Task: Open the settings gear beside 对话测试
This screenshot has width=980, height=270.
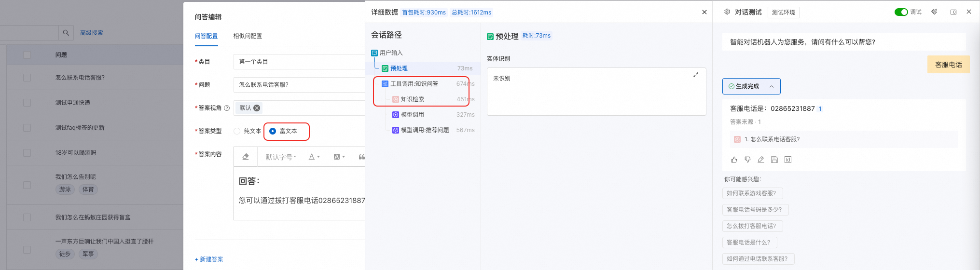Action: pos(727,12)
